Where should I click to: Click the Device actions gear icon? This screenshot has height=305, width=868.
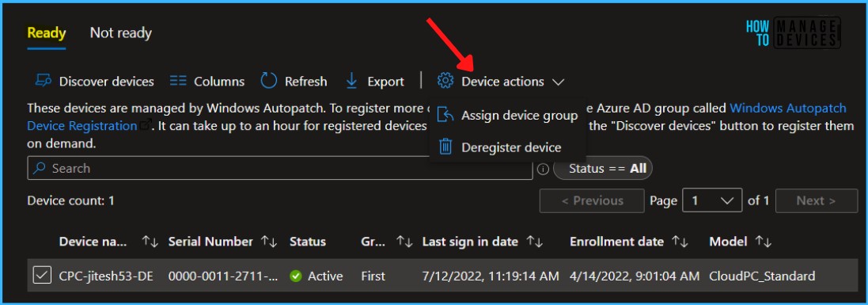[445, 81]
